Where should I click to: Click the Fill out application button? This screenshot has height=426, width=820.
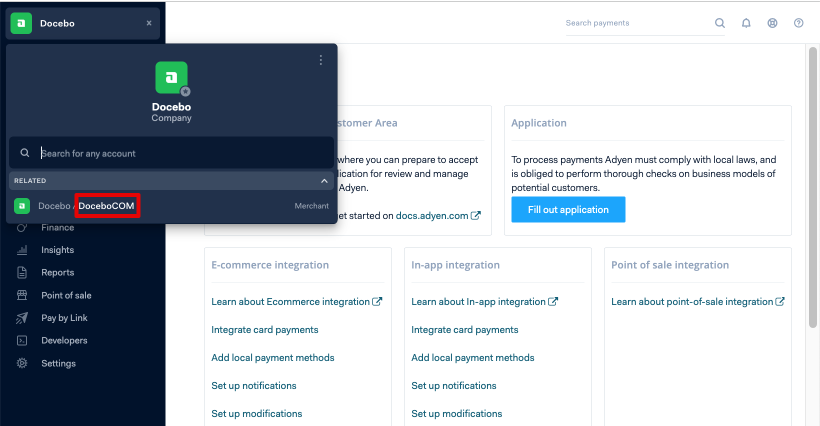pos(568,210)
